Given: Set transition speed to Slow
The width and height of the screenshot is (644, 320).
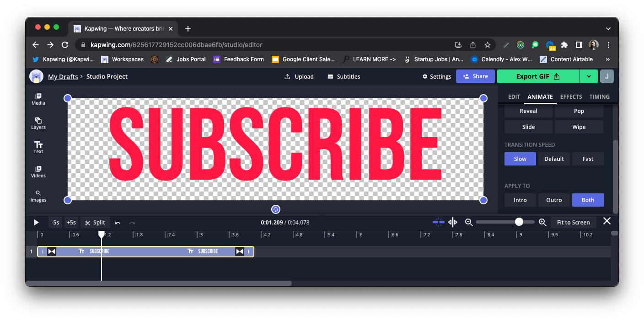Looking at the screenshot, I should pos(520,159).
